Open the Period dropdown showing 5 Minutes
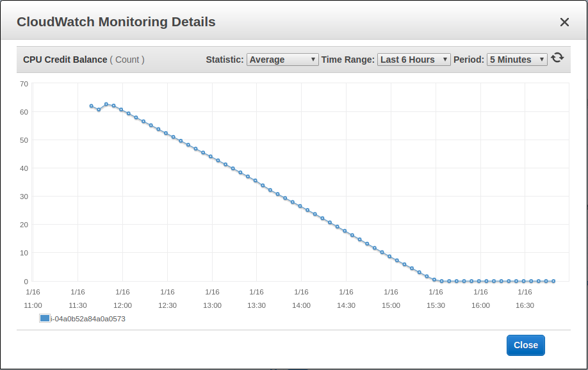This screenshot has width=588, height=370. 517,60
